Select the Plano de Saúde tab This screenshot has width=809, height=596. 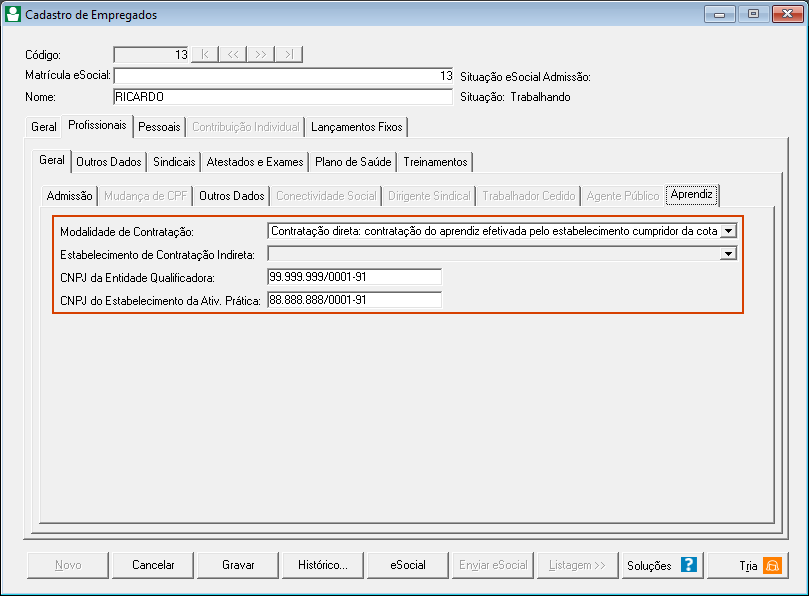pos(352,162)
